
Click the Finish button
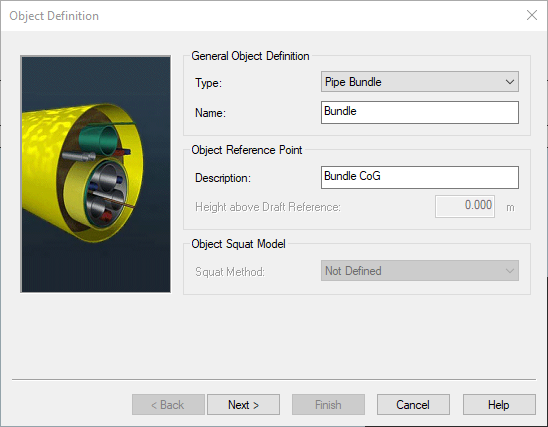(328, 405)
